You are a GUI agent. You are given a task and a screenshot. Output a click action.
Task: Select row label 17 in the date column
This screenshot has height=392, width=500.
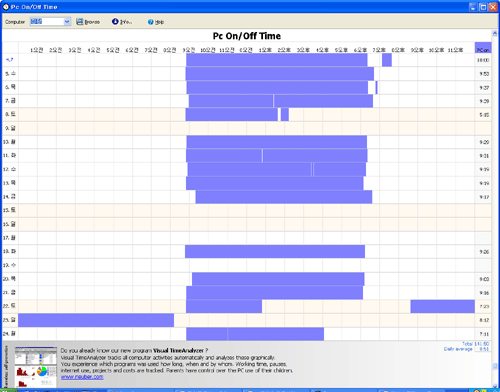(9, 238)
